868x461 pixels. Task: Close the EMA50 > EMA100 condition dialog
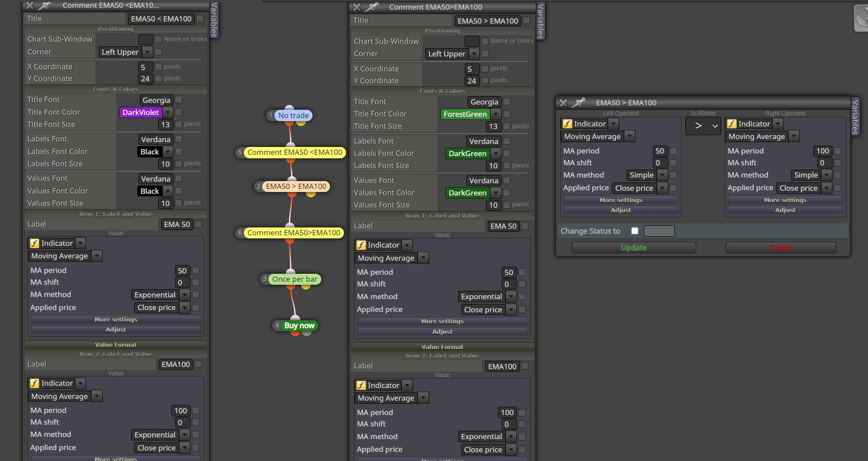[x=564, y=103]
